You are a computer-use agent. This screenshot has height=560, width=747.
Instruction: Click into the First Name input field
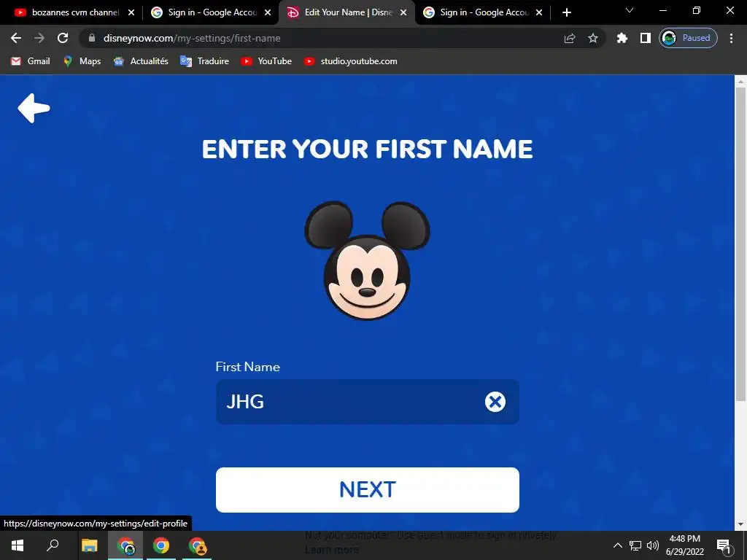coord(368,402)
